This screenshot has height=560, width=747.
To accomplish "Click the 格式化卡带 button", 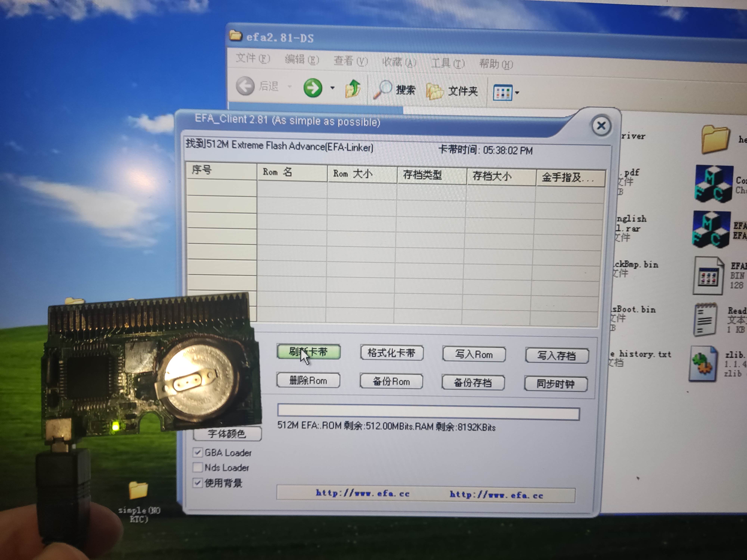I will pos(392,353).
